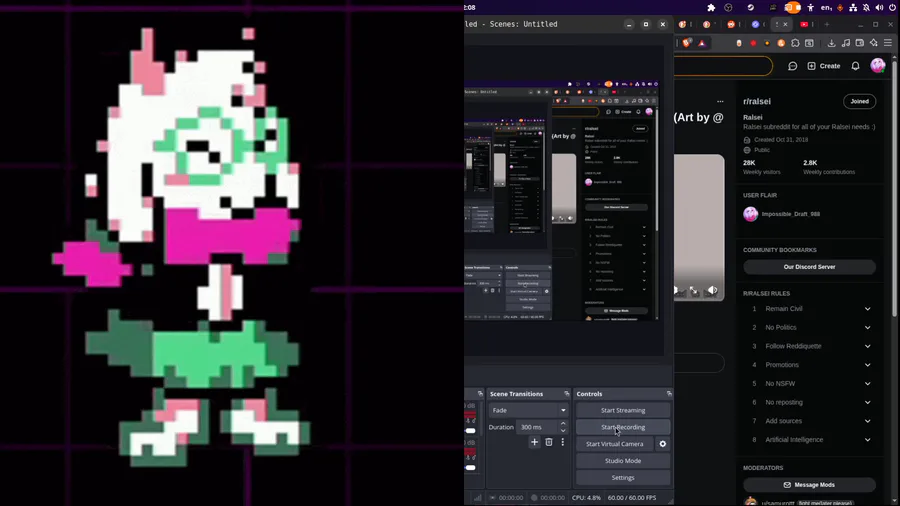Click the Message Mods button

(x=809, y=485)
